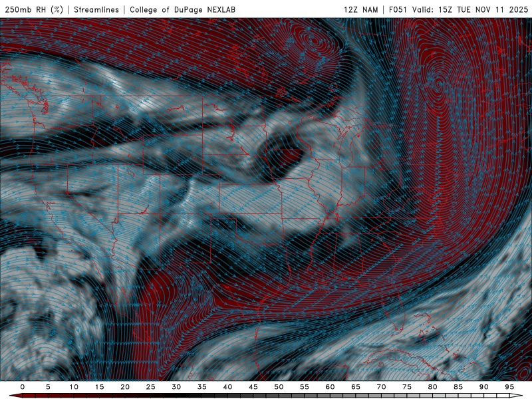Screen dimensions: 532x399
Task: Select the "10" colorbar value
Action: pos(74,387)
